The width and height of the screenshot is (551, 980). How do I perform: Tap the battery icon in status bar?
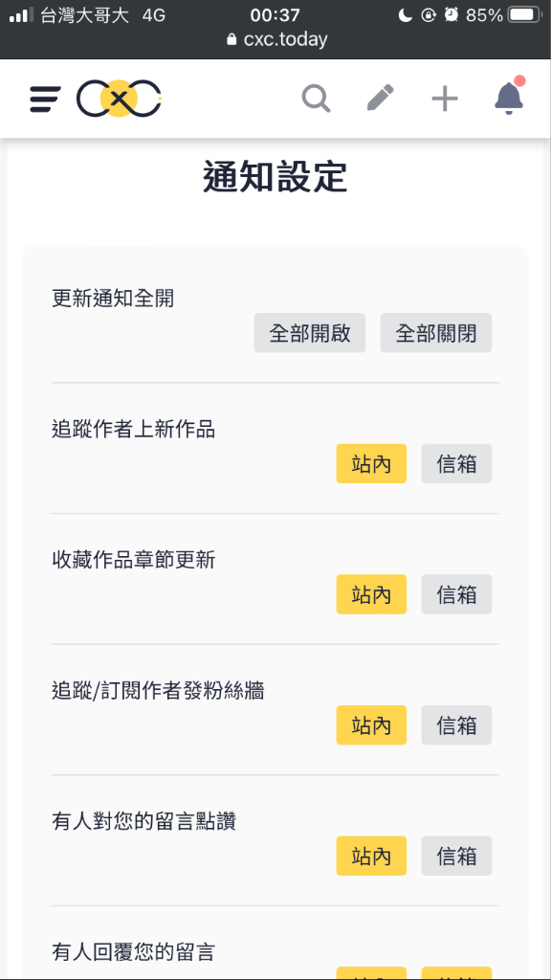525,15
